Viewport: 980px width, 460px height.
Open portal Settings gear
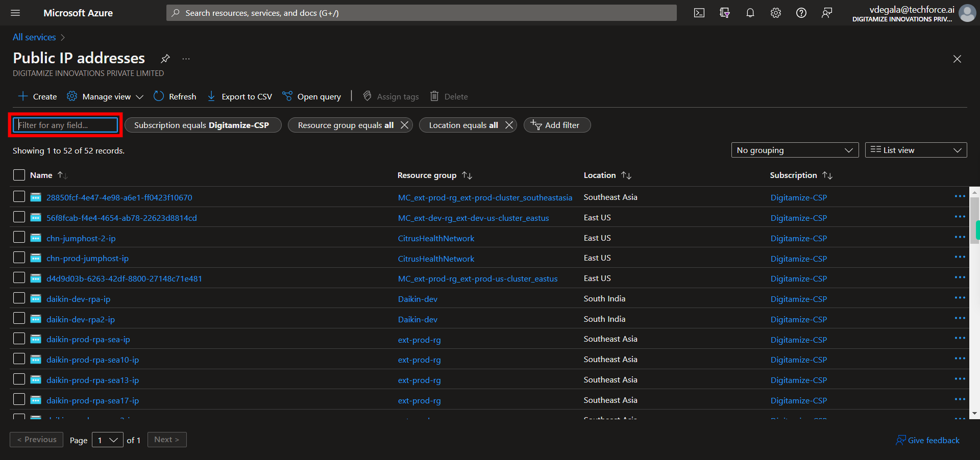tap(776, 13)
